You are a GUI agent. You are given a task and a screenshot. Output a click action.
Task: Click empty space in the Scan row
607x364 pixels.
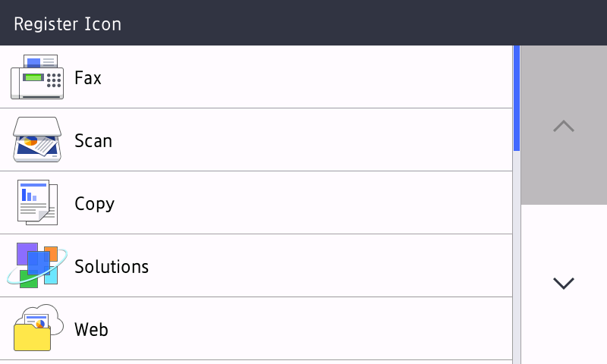[x=303, y=140]
